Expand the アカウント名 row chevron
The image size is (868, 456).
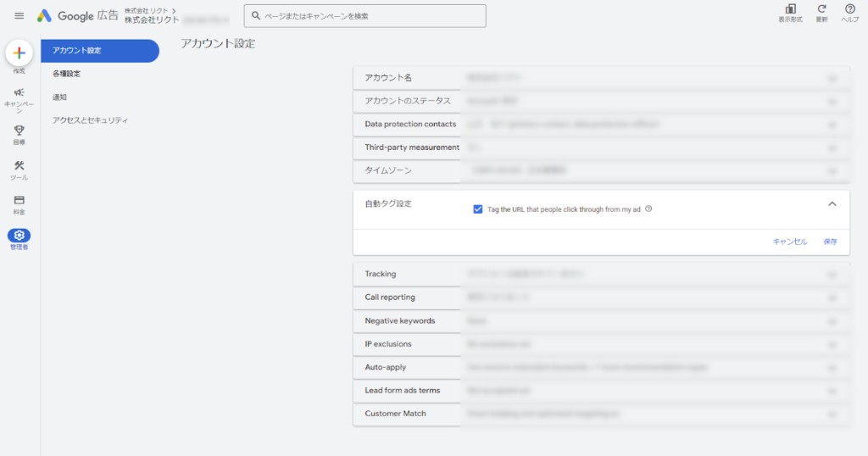pyautogui.click(x=832, y=78)
